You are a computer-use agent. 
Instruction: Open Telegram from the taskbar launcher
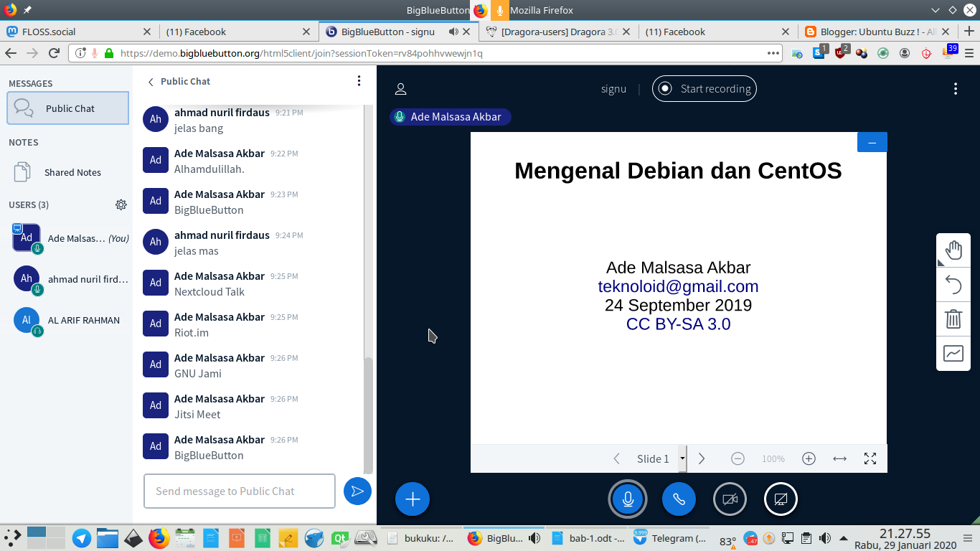pyautogui.click(x=81, y=538)
